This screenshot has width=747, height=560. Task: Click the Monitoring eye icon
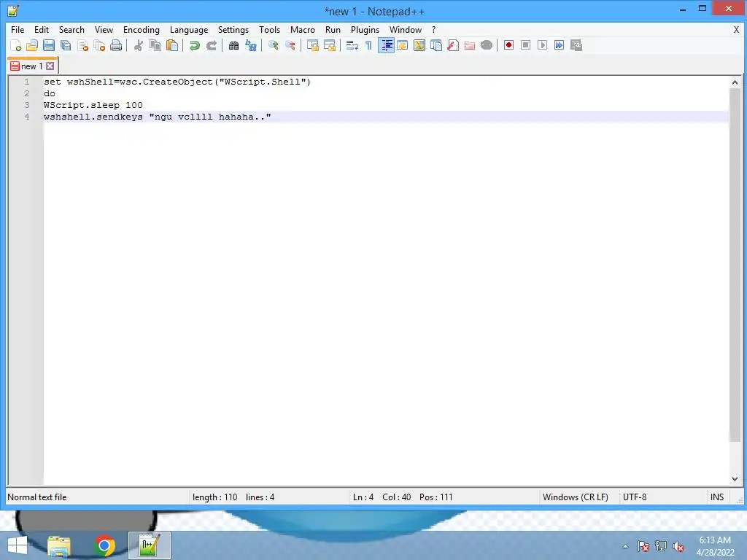(x=487, y=45)
